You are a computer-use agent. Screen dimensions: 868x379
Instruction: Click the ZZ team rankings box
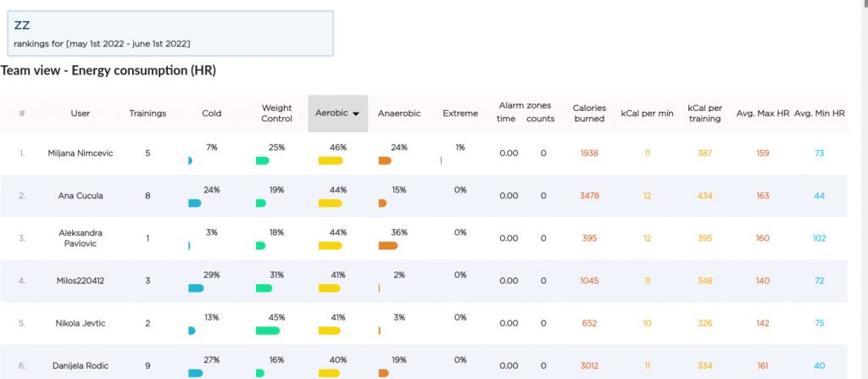pyautogui.click(x=170, y=33)
